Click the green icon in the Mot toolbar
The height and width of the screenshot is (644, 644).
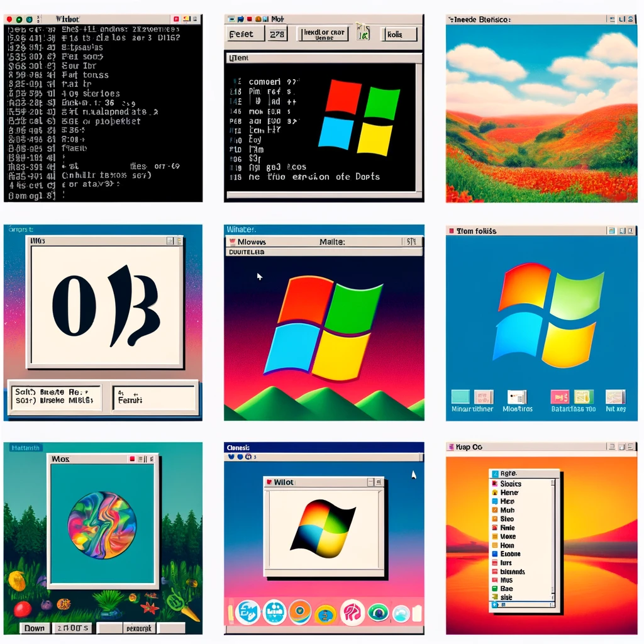[x=363, y=33]
